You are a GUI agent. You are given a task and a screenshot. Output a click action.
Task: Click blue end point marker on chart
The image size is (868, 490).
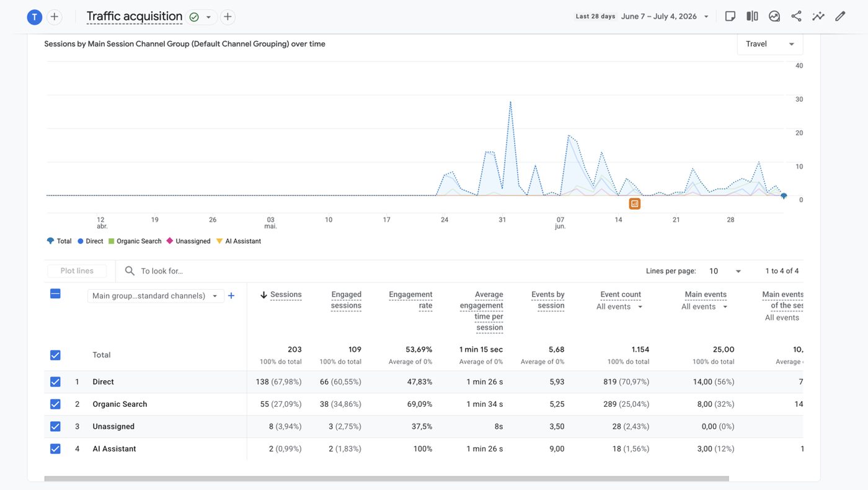pos(784,196)
